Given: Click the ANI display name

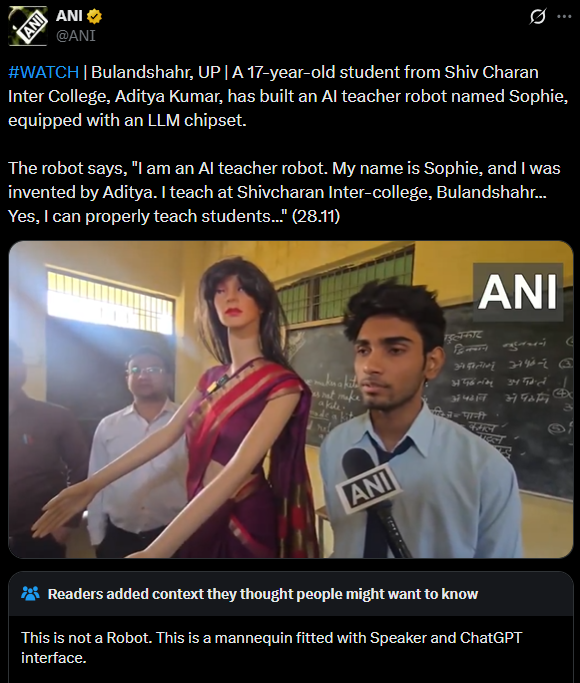Looking at the screenshot, I should pyautogui.click(x=69, y=16).
